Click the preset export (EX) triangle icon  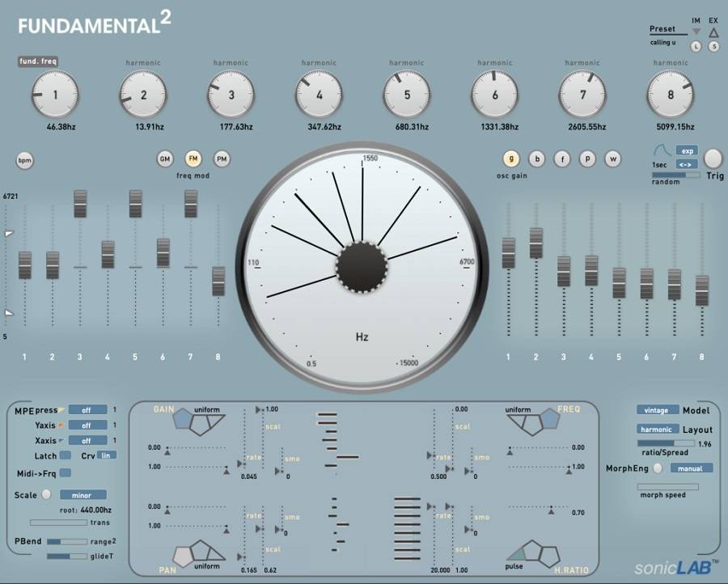tap(713, 32)
